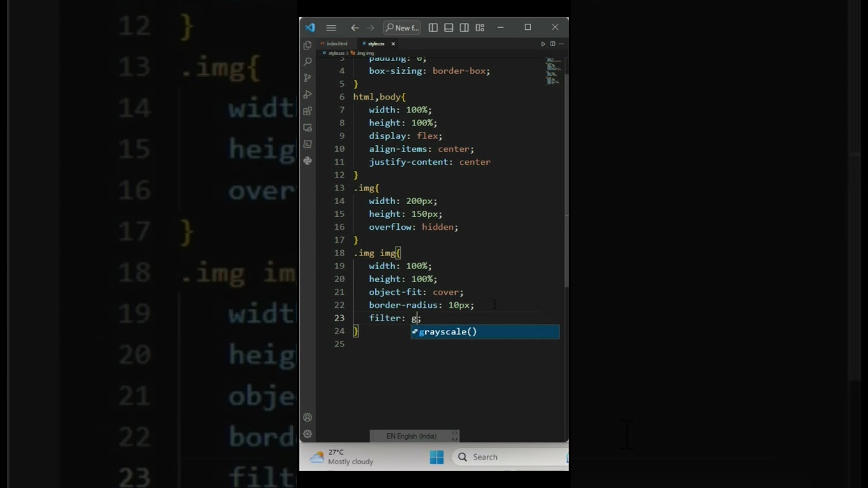Screen dimensions: 868x488
Task: Click the 'overflow: hidden;' line
Action: 414,227
